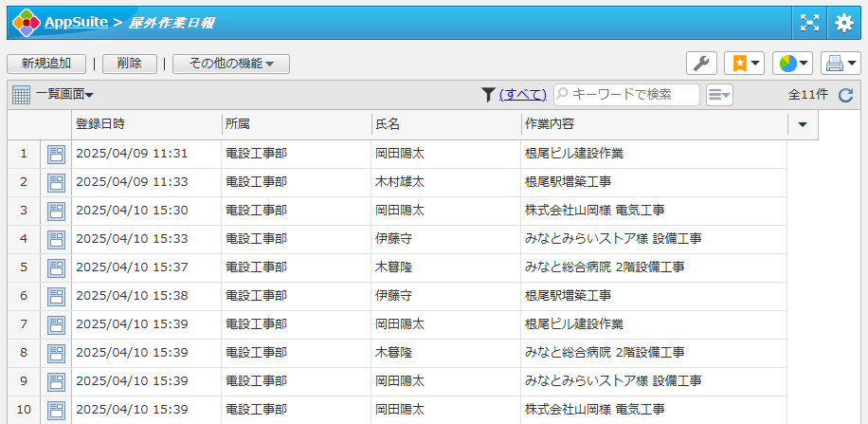Screen dimensions: 868x424
Task: Open settings gear in header
Action: (x=843, y=23)
